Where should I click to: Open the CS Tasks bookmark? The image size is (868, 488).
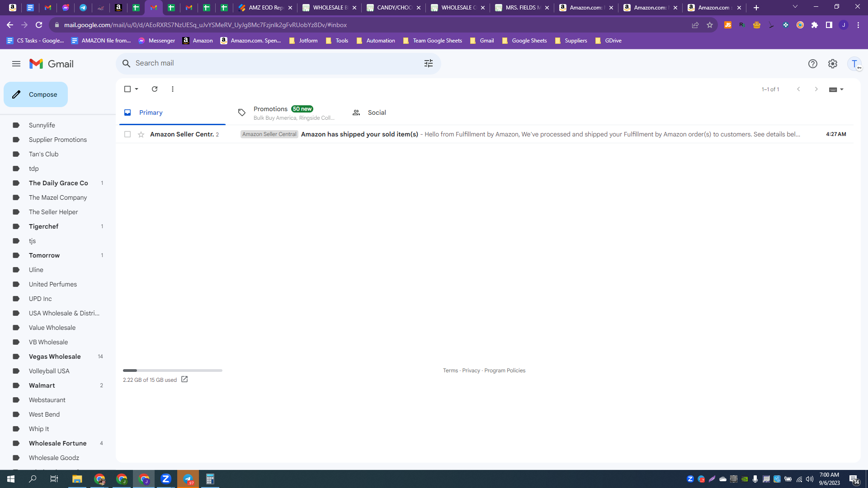(x=35, y=41)
